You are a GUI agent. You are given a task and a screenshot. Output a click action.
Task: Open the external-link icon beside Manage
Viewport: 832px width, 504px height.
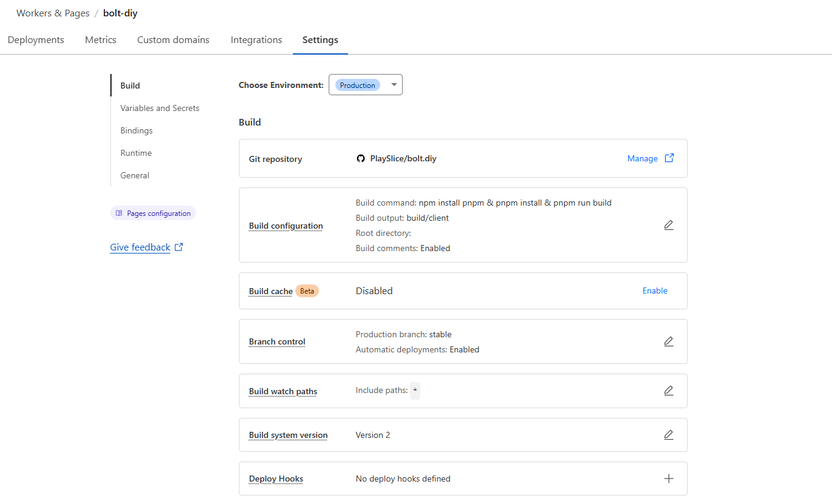pos(669,158)
